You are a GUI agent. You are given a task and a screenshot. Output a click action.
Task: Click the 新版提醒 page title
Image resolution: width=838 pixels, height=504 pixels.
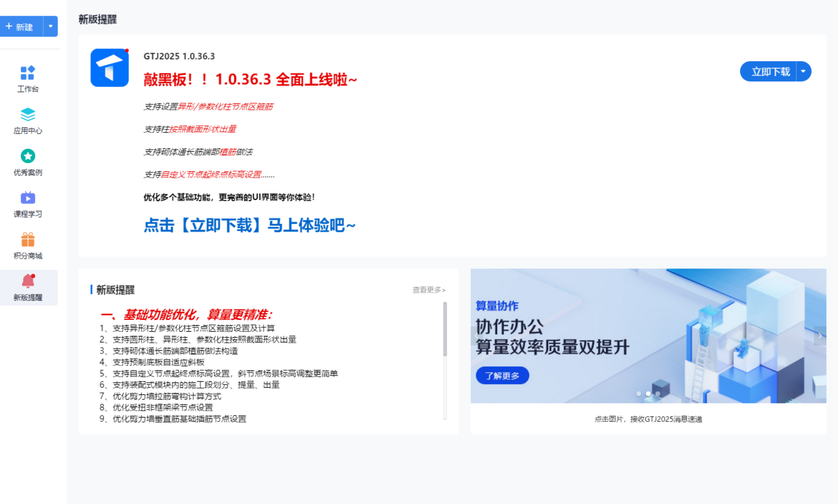point(98,19)
